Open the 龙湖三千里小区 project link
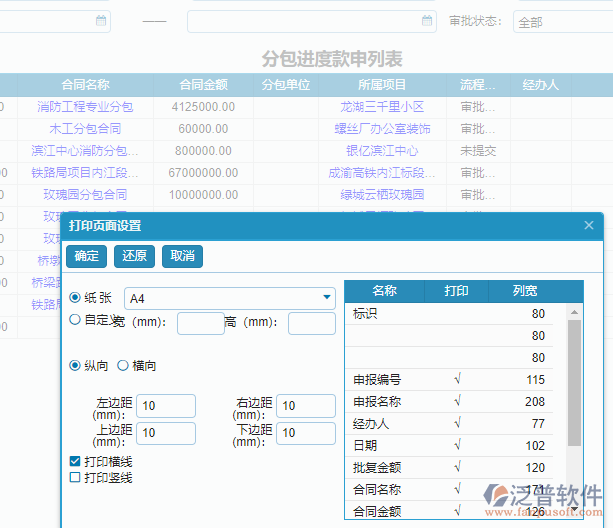The image size is (613, 528). click(382, 107)
